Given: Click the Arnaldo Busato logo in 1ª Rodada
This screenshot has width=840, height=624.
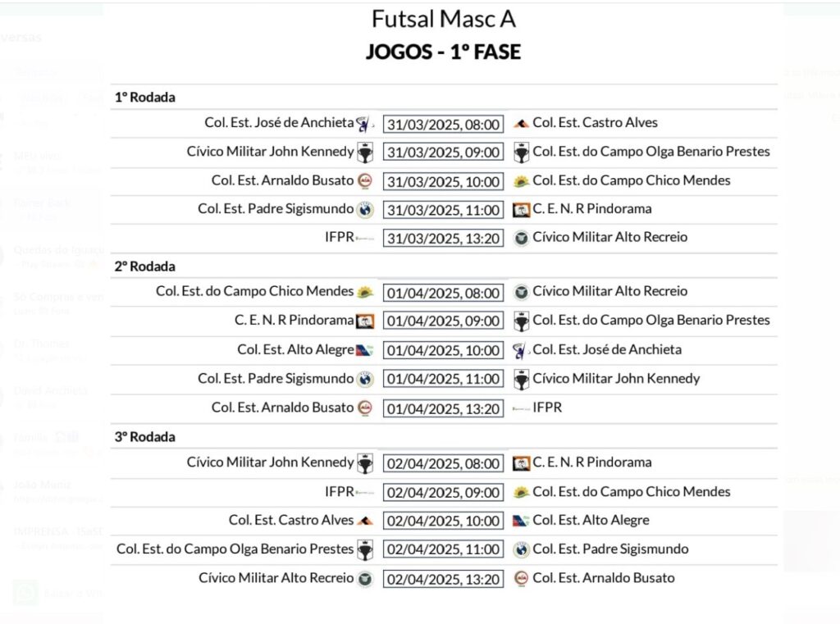Looking at the screenshot, I should coord(365,181).
